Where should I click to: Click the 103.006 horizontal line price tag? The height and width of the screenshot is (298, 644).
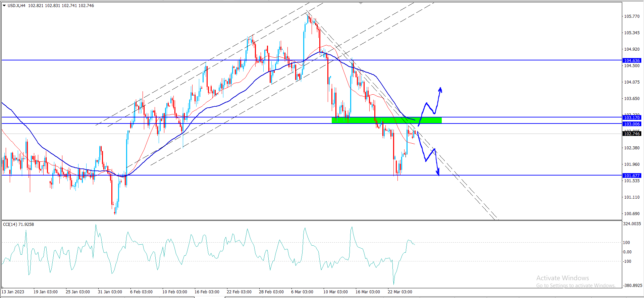coord(632,124)
